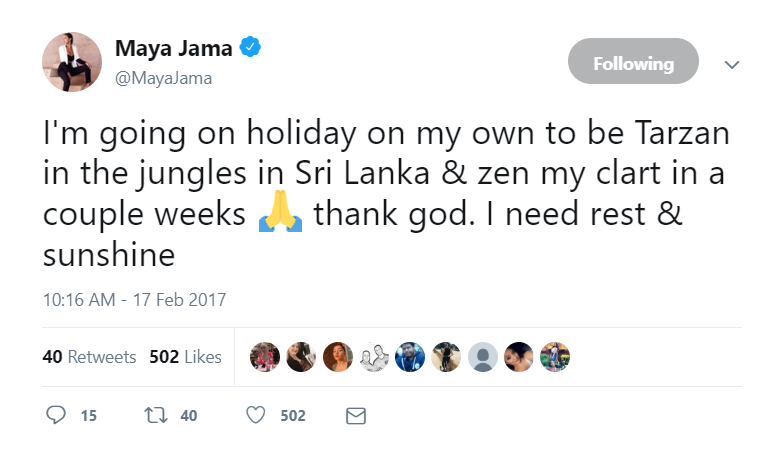This screenshot has width=781, height=458.
Task: Click the reply count 15
Action: point(89,416)
